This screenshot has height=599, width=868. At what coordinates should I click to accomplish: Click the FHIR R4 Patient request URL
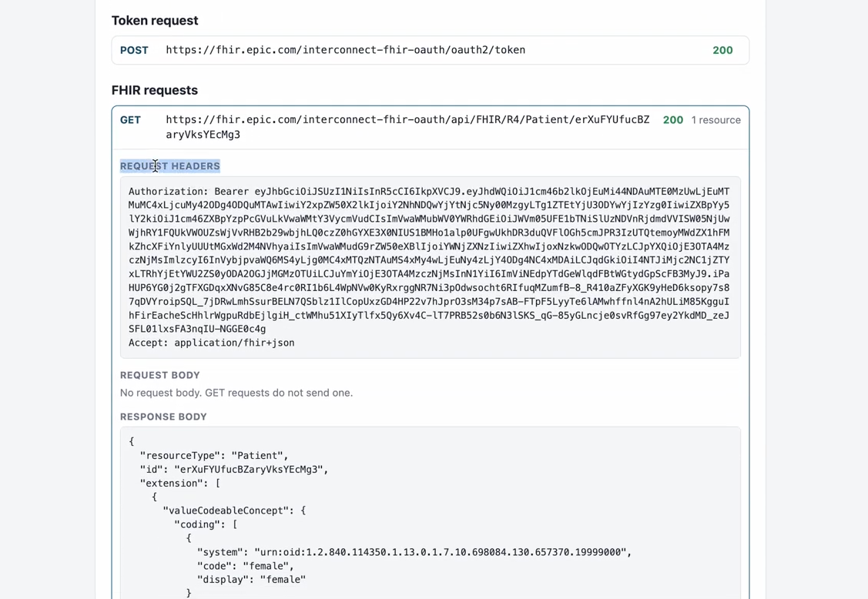point(407,127)
